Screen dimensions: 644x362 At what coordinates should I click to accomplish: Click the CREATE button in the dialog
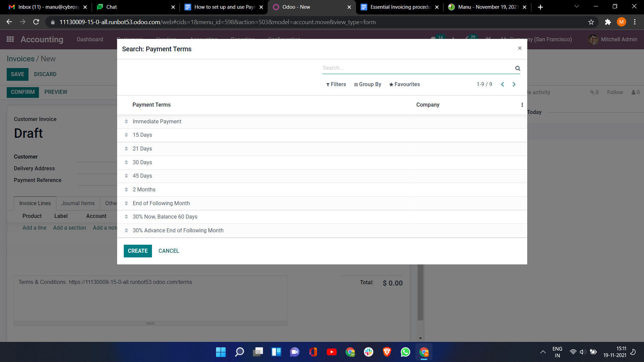click(x=138, y=251)
